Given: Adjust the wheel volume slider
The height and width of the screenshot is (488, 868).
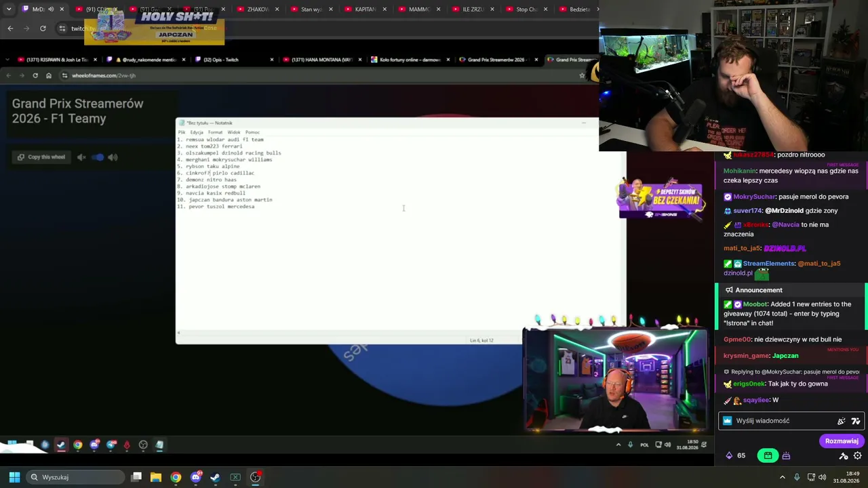Looking at the screenshot, I should pos(97,157).
